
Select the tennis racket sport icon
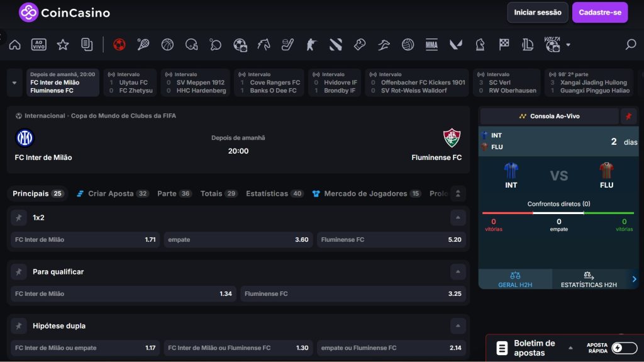[x=143, y=45]
